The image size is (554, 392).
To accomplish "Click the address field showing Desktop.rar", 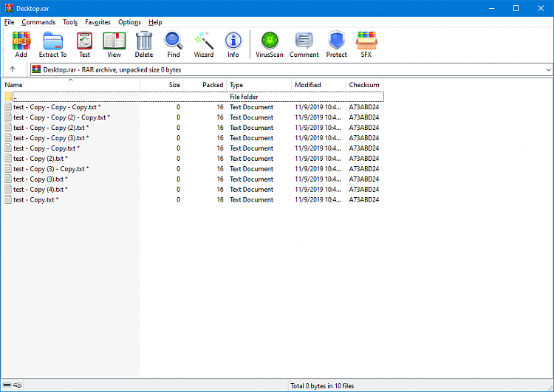I will (291, 69).
